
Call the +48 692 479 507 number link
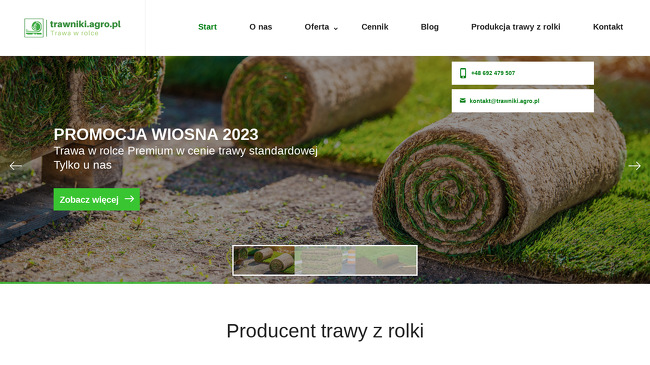(x=493, y=73)
